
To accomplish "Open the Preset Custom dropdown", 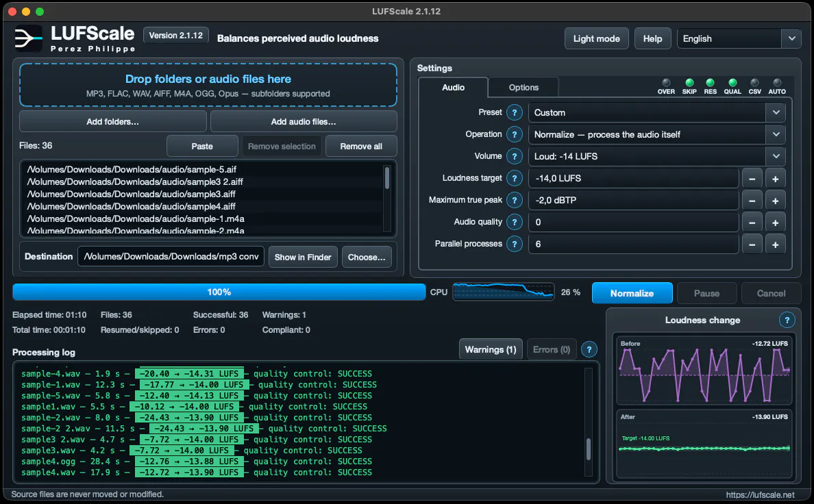I will [x=656, y=112].
